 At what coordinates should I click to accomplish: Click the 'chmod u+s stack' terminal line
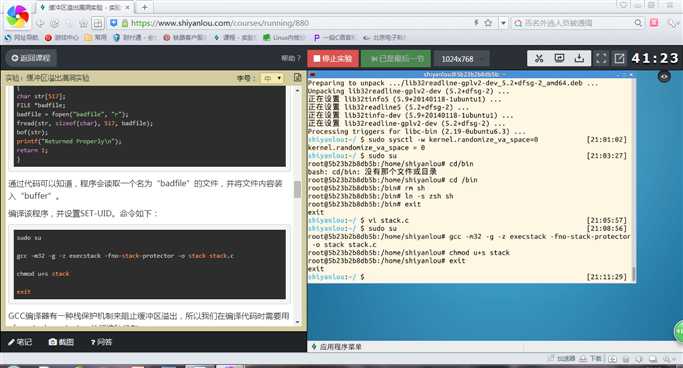[409, 253]
